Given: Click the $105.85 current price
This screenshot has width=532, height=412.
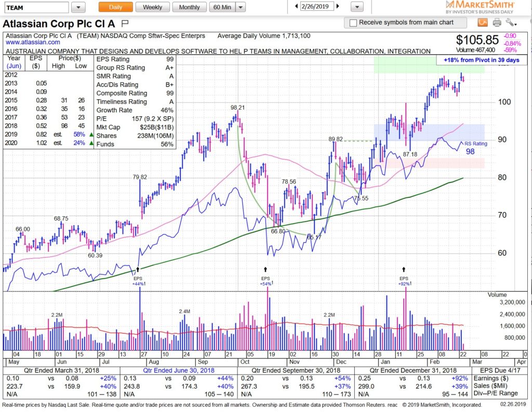Looking at the screenshot, I should tap(477, 40).
